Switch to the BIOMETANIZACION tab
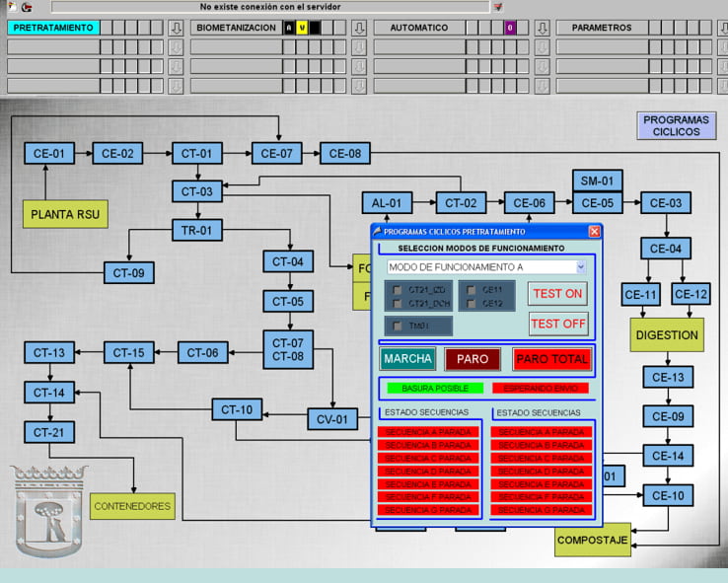728x583 pixels. pos(236,28)
